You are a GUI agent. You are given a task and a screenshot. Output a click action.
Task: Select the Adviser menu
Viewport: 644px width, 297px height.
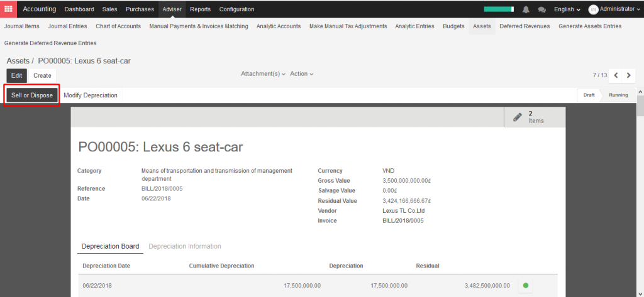coord(172,9)
